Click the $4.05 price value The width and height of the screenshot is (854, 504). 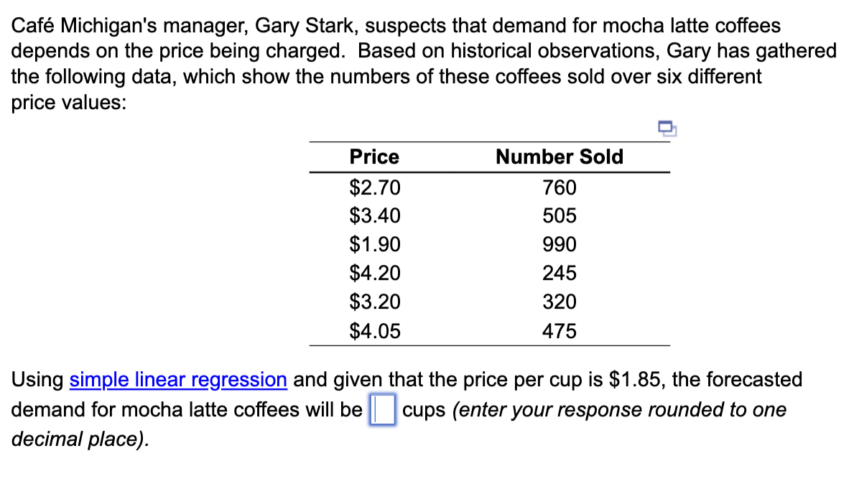coord(374,330)
